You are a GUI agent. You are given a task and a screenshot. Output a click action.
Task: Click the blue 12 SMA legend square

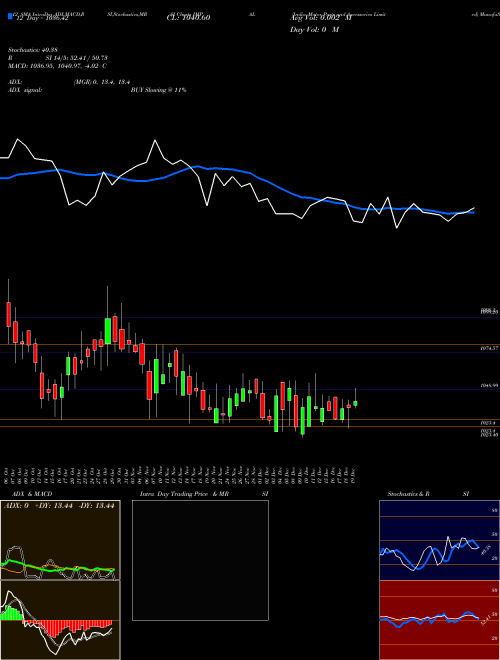[x=11, y=17]
